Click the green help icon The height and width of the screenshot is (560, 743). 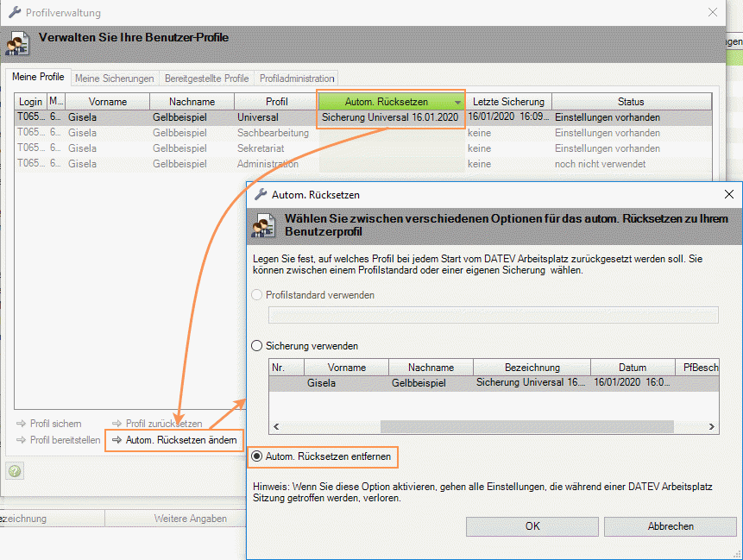click(16, 470)
